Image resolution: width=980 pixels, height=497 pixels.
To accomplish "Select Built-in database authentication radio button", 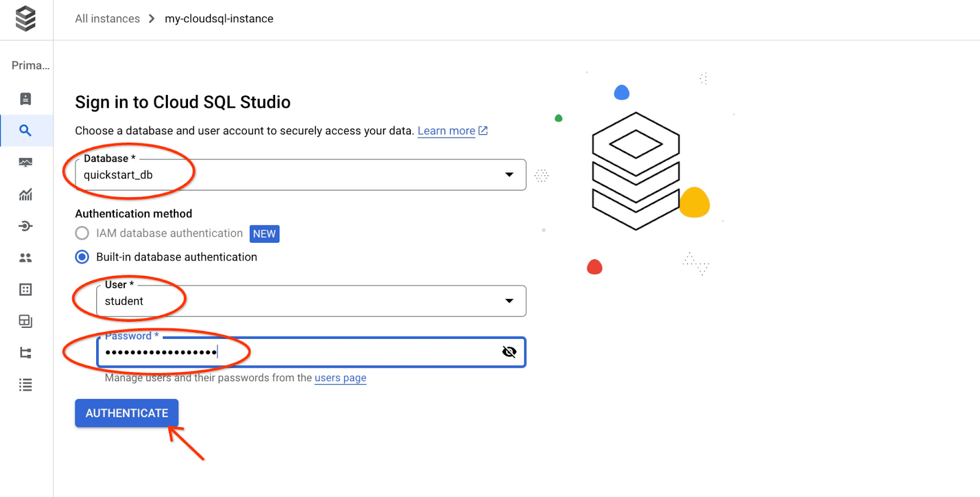I will click(82, 257).
